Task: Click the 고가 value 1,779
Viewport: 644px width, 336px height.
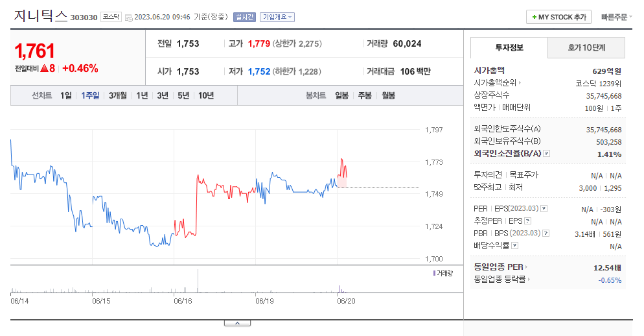Action: pyautogui.click(x=259, y=43)
